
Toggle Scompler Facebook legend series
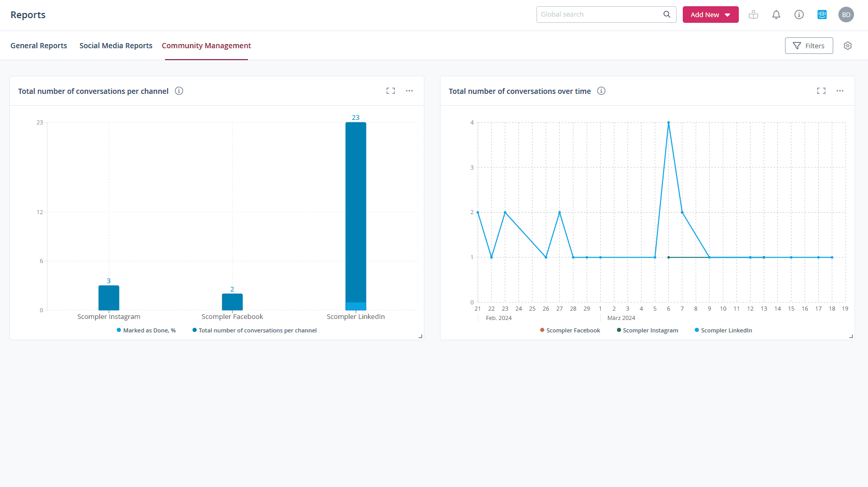coord(570,330)
